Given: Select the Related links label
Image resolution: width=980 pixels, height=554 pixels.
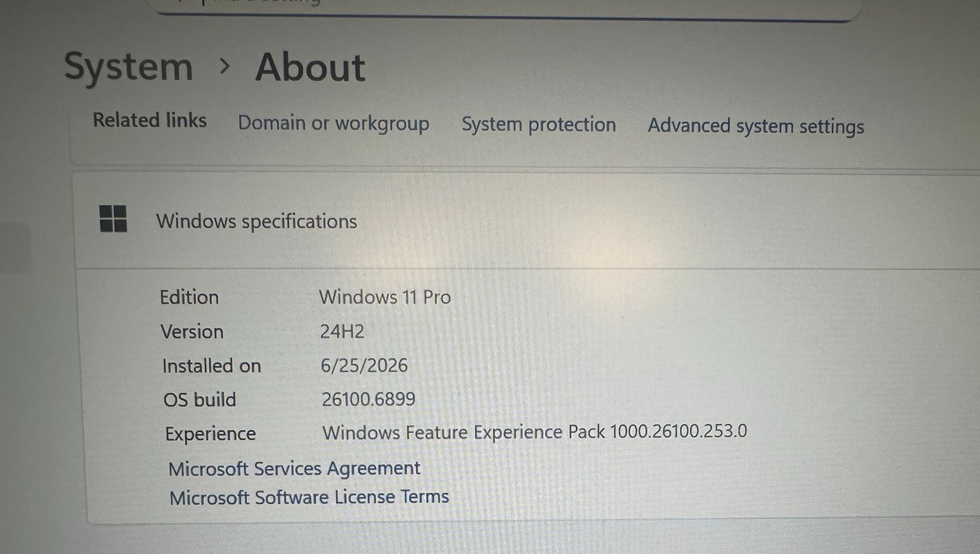Looking at the screenshot, I should [x=150, y=120].
